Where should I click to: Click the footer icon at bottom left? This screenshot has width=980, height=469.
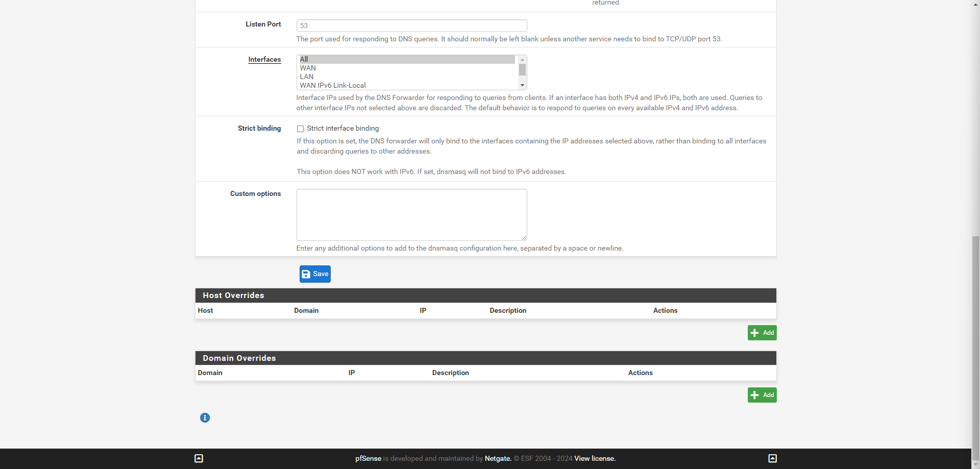199,458
